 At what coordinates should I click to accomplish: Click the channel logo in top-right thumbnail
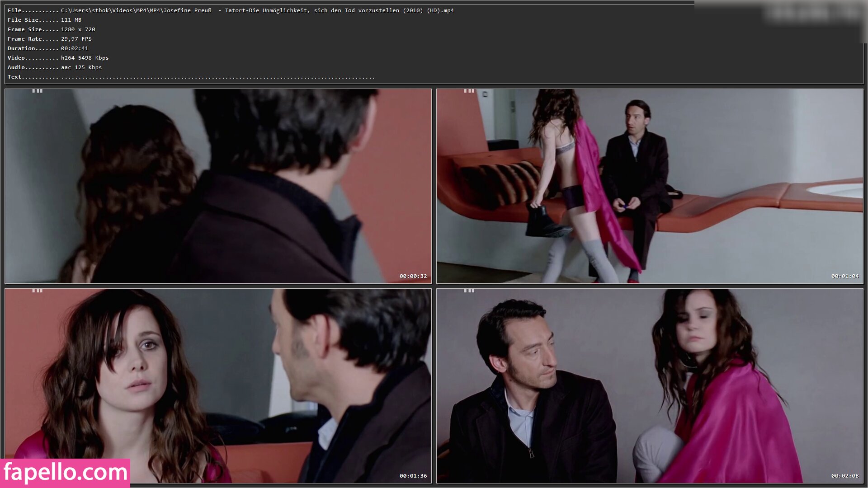(x=469, y=91)
